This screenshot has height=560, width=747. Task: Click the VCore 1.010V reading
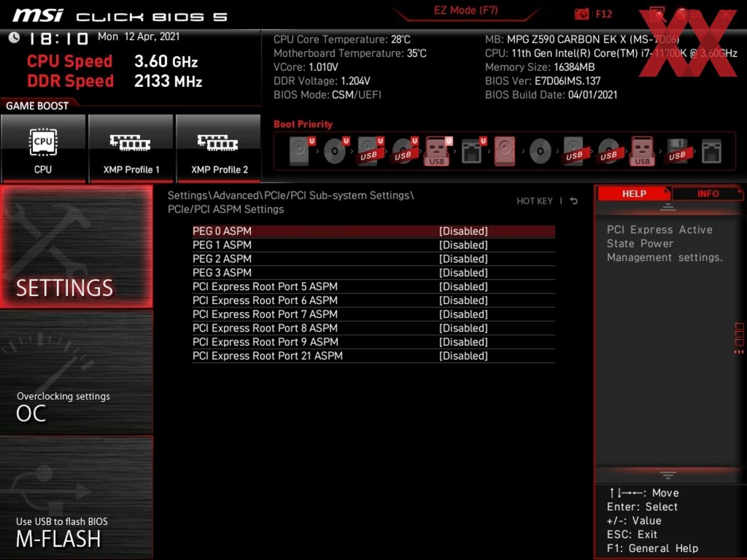306,67
